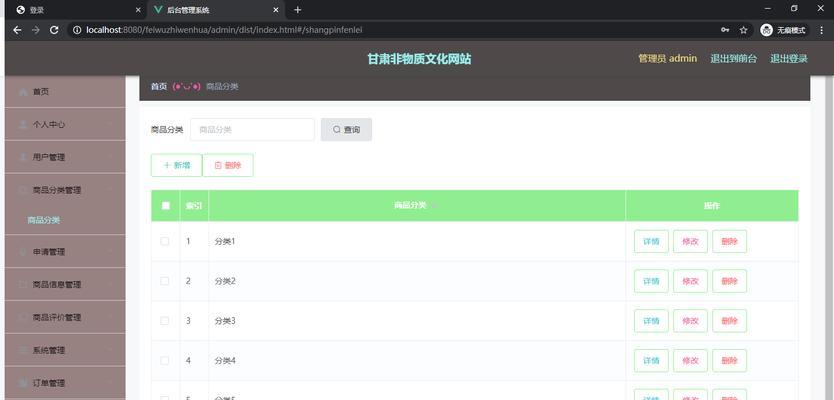Click 修改 for 分类1

(690, 241)
